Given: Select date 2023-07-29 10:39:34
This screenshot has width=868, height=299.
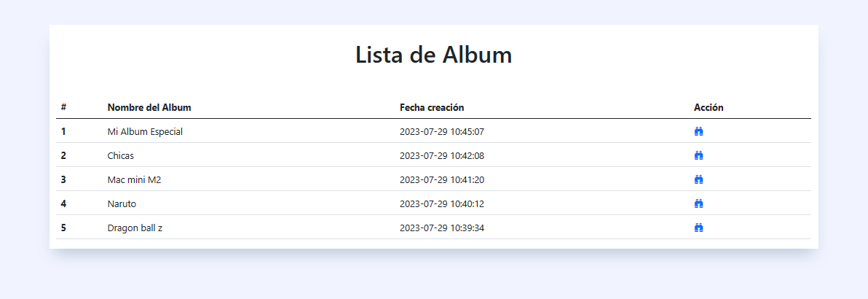Looking at the screenshot, I should click(442, 228).
